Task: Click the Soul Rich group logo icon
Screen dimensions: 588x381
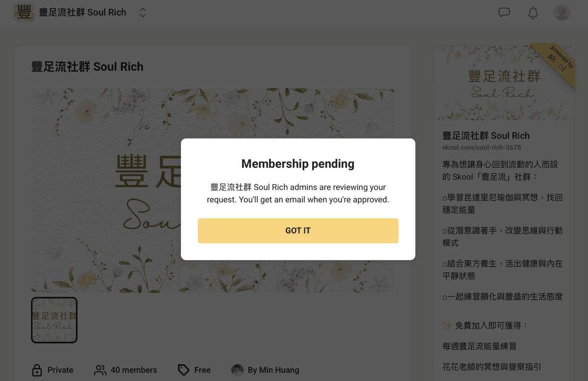Action: tap(24, 13)
